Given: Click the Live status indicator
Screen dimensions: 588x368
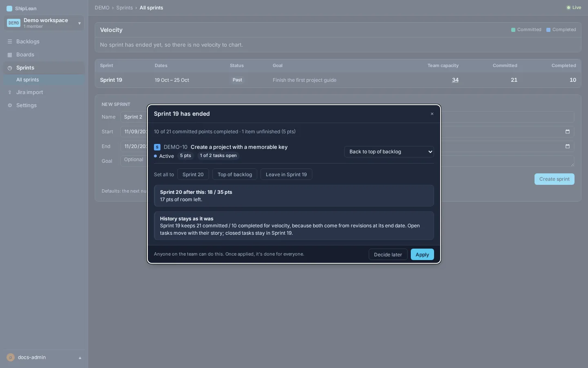Looking at the screenshot, I should pyautogui.click(x=574, y=7).
